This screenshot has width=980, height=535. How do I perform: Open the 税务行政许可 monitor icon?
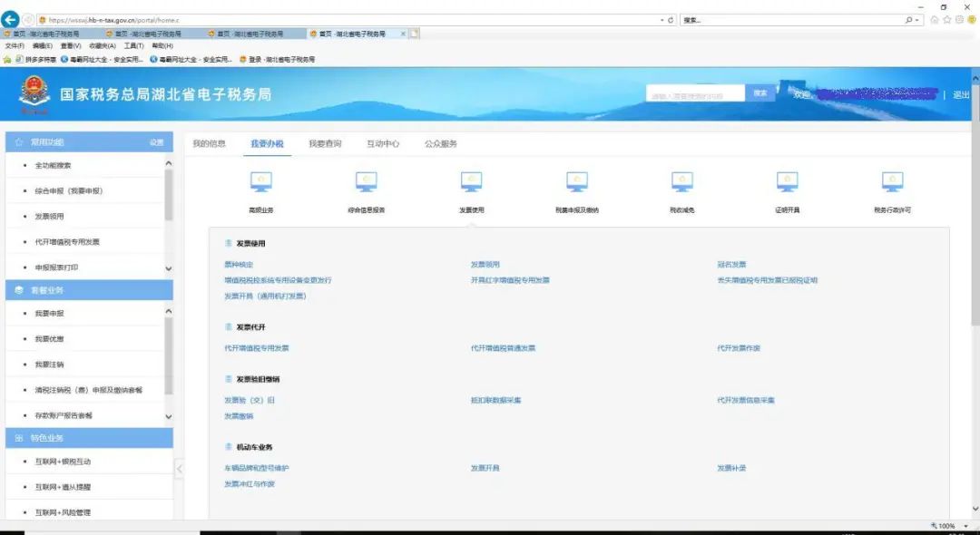pyautogui.click(x=893, y=181)
